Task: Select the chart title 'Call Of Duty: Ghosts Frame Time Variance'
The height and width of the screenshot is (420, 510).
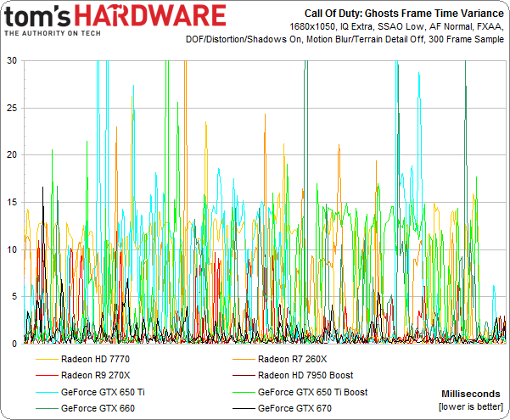Action: 404,14
